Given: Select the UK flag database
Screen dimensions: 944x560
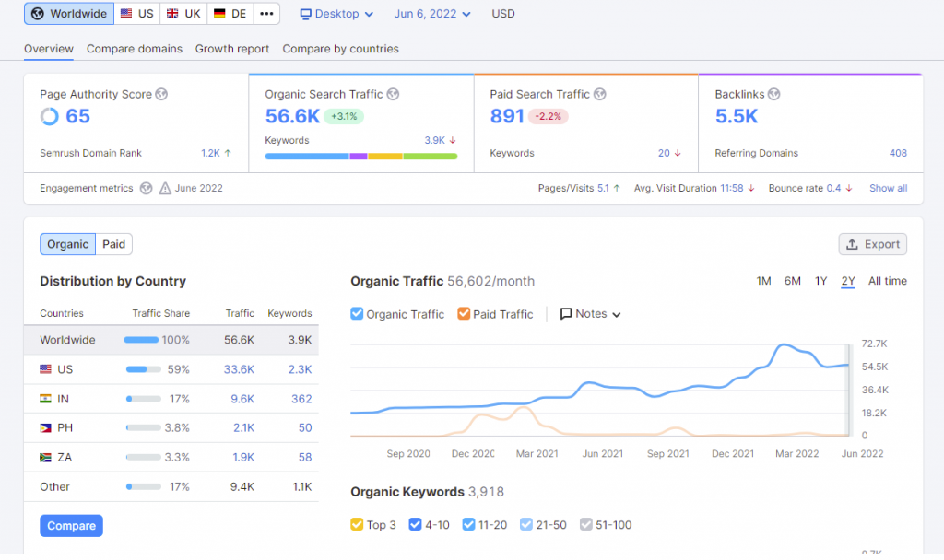Looking at the screenshot, I should click(x=183, y=13).
